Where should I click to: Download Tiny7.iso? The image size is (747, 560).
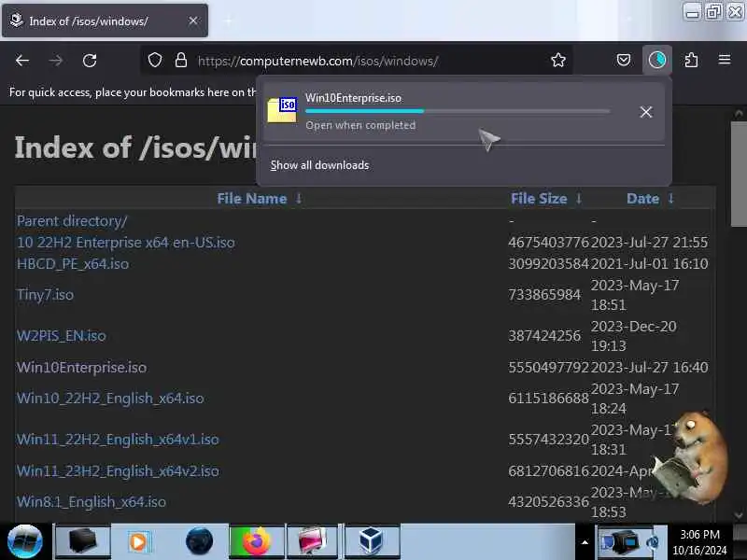click(45, 295)
